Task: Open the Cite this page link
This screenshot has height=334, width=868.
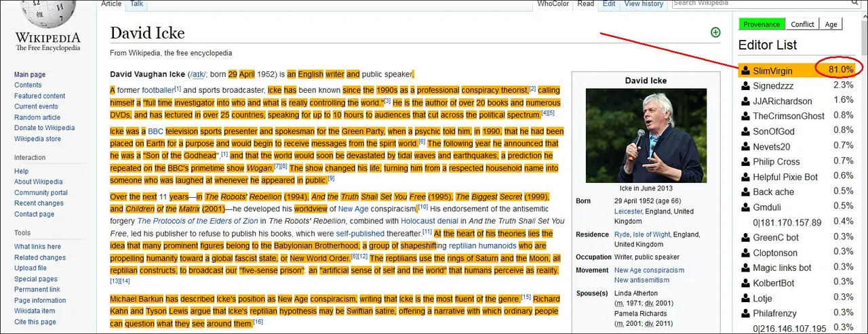Action: tap(34, 322)
